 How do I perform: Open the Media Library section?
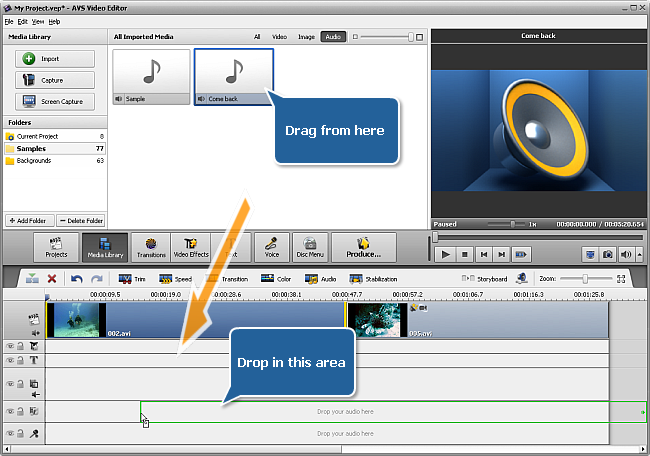click(x=105, y=247)
